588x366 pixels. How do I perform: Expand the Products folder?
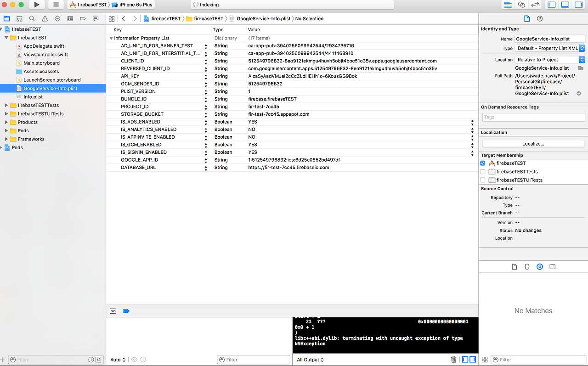[x=6, y=122]
